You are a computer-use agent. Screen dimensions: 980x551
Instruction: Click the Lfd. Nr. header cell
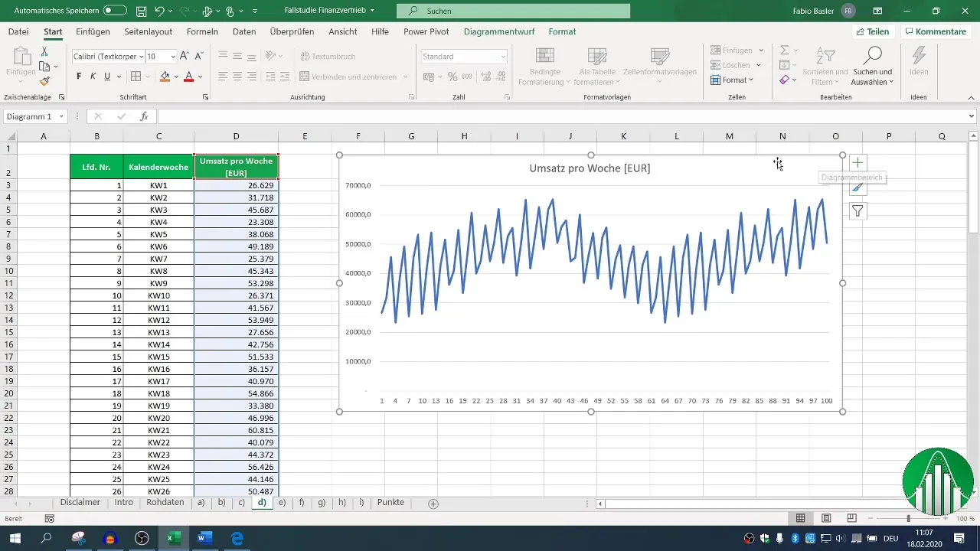pyautogui.click(x=96, y=167)
